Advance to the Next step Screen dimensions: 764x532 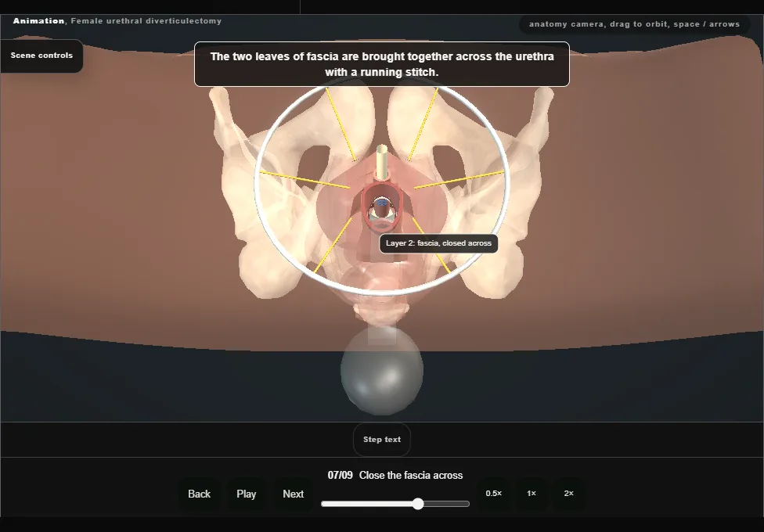click(294, 494)
